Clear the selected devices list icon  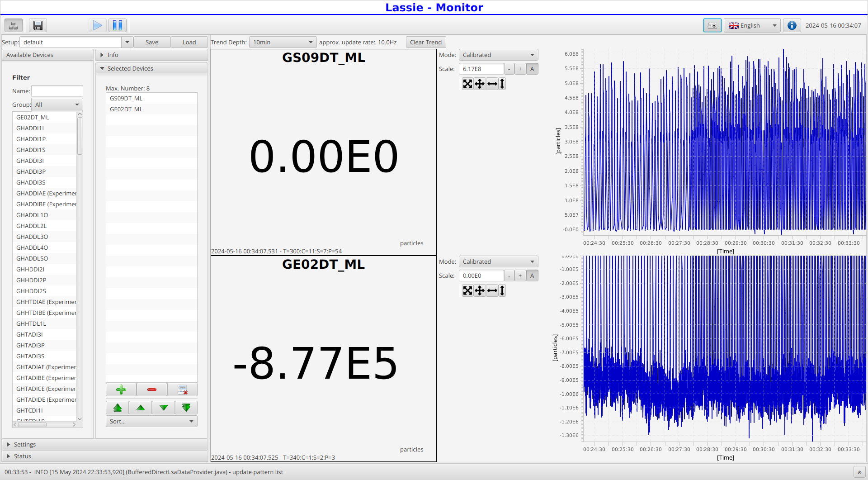click(183, 390)
